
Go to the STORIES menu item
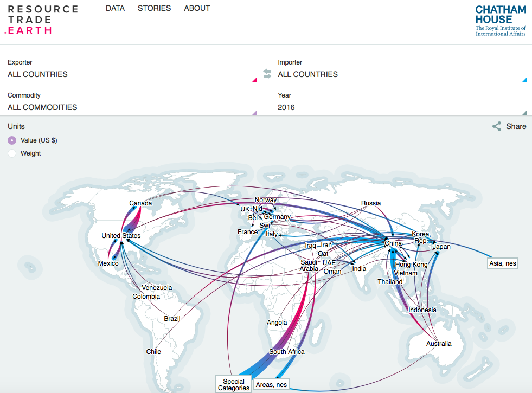coord(154,8)
